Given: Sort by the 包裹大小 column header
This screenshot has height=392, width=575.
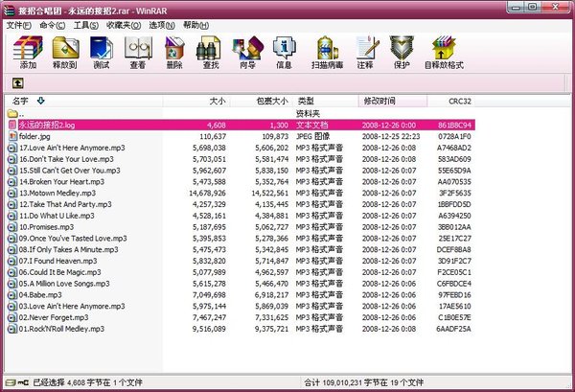Looking at the screenshot, I should [261, 102].
